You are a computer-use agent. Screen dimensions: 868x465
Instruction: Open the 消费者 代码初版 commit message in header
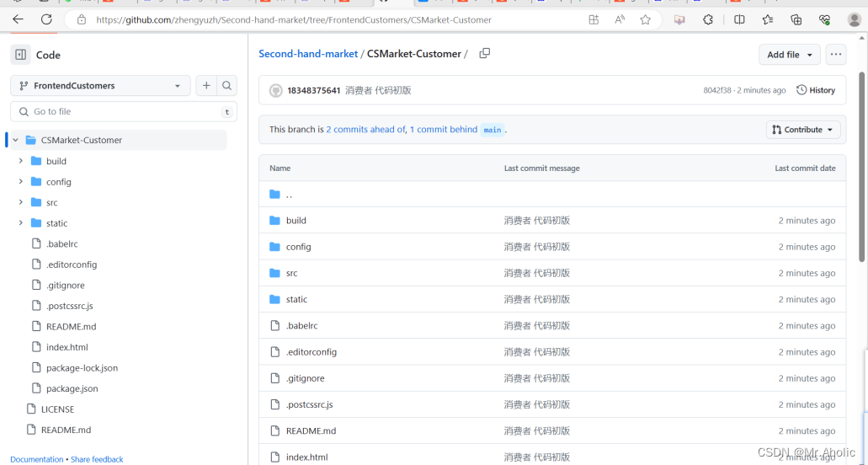tap(378, 90)
